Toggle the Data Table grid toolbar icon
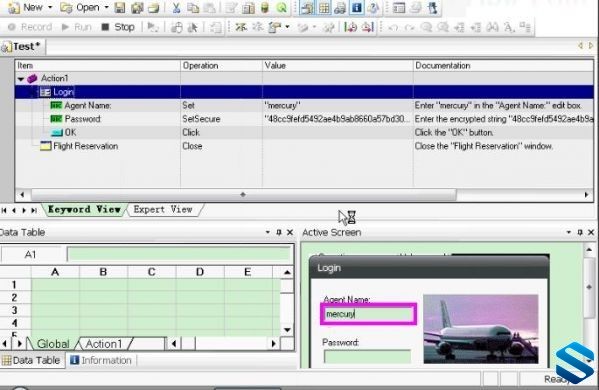This screenshot has width=599, height=390. coord(324,8)
